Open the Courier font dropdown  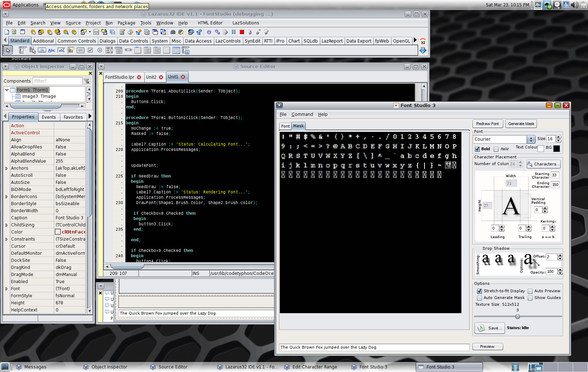[531, 139]
